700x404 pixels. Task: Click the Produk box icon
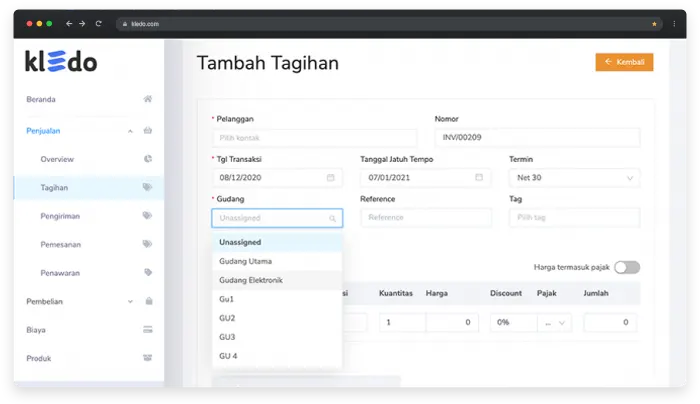(147, 358)
